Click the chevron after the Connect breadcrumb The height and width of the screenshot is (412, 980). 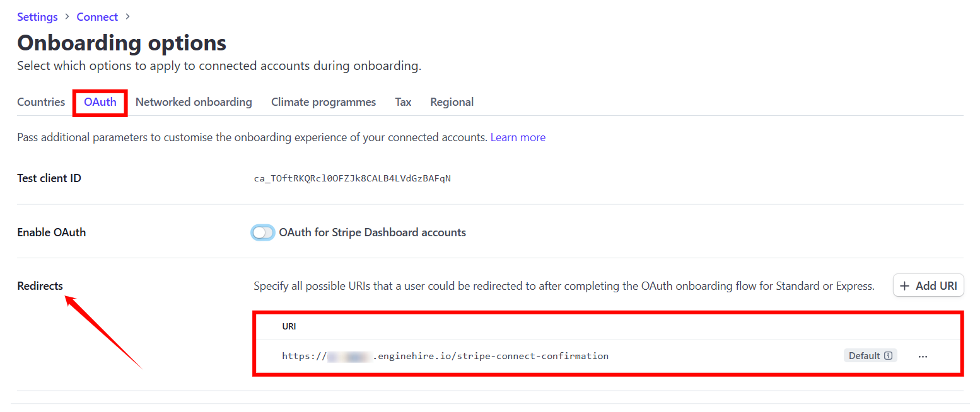click(127, 17)
